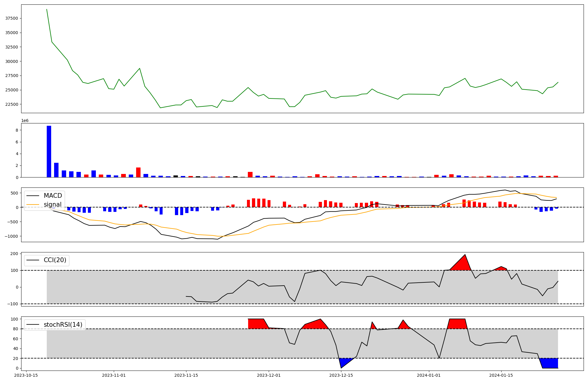The height and width of the screenshot is (382, 588).
Task: Click the second-tallest blue volume bar
Action: [x=56, y=170]
